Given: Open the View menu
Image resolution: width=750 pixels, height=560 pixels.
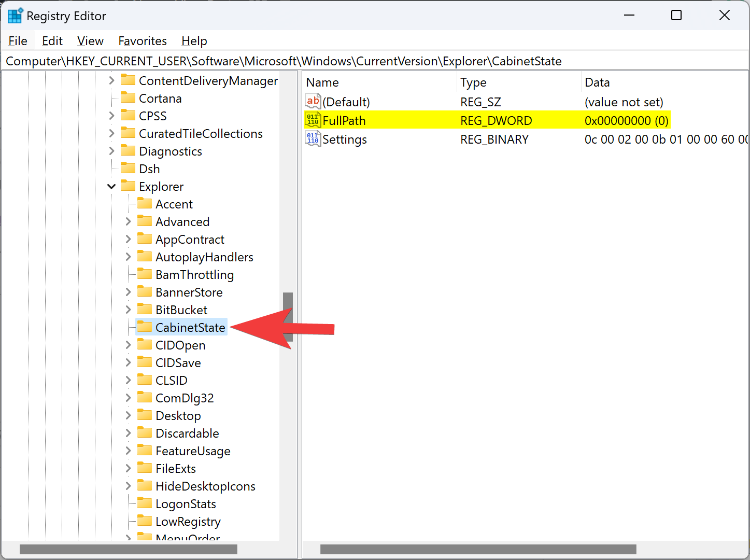Looking at the screenshot, I should [x=90, y=41].
